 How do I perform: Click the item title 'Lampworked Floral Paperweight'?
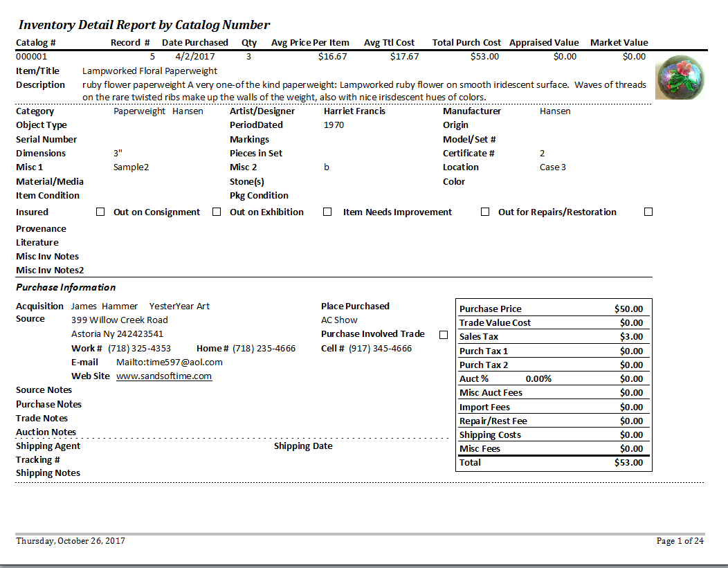point(149,71)
